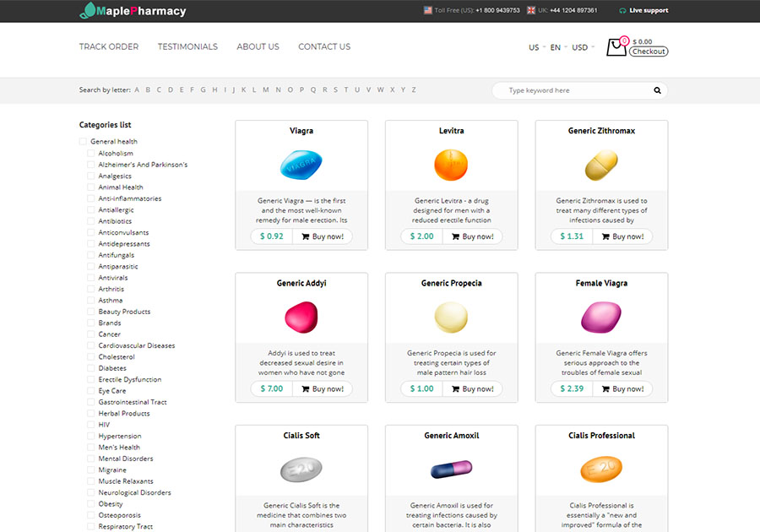Click the US flag toll free icon
This screenshot has width=760, height=532.
tap(427, 10)
